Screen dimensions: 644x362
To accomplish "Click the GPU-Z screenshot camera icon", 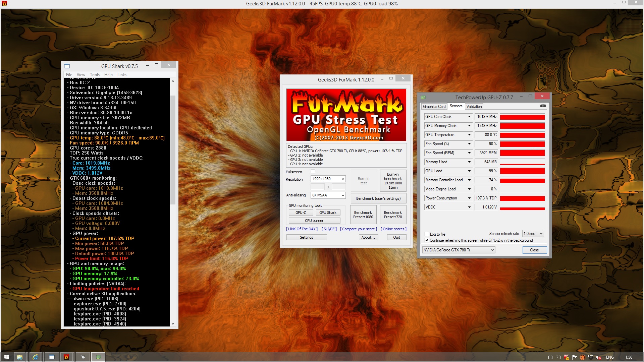I will 543,106.
